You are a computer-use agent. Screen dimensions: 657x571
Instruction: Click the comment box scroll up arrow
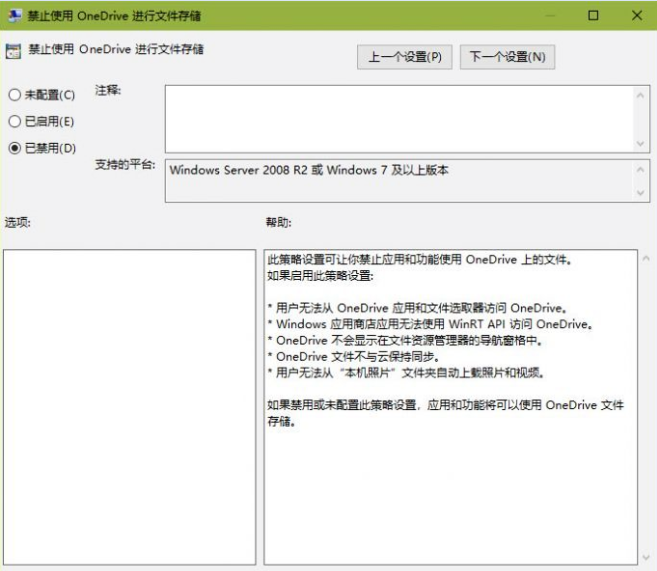[x=640, y=96]
